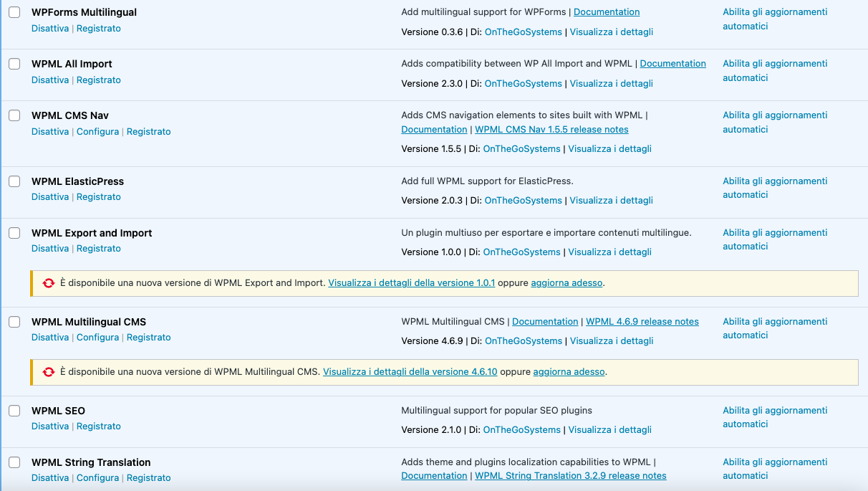The image size is (868, 491).
Task: Click Registrato under WPML SEO
Action: tap(99, 426)
